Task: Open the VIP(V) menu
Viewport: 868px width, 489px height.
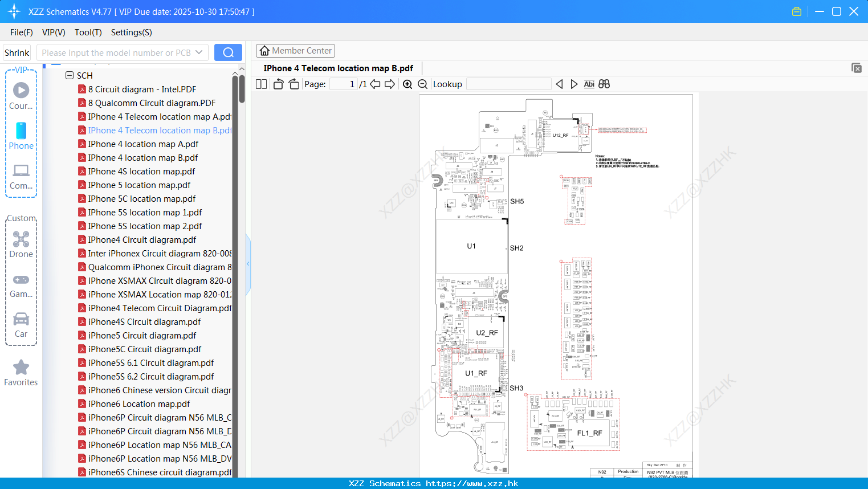Action: [x=54, y=32]
